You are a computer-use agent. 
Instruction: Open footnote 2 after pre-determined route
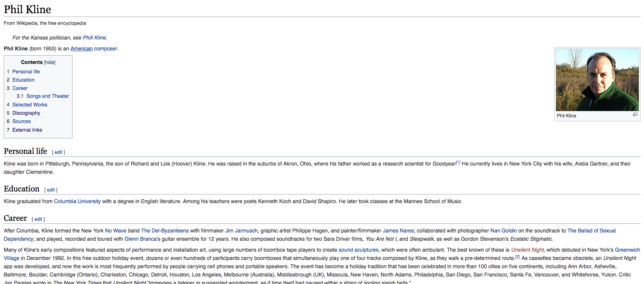pos(518,257)
